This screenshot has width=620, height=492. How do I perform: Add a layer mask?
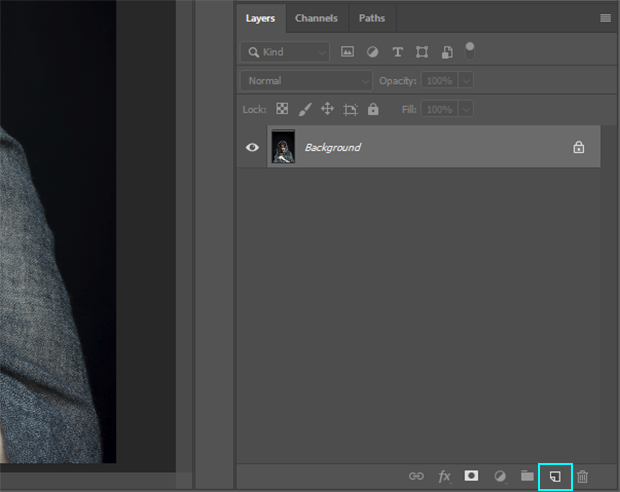click(x=471, y=476)
